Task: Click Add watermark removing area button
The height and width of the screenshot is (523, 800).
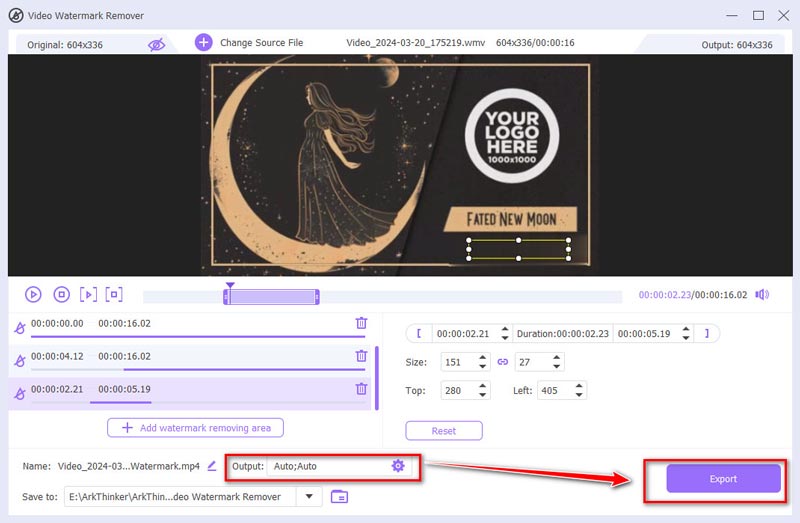Action: point(195,428)
